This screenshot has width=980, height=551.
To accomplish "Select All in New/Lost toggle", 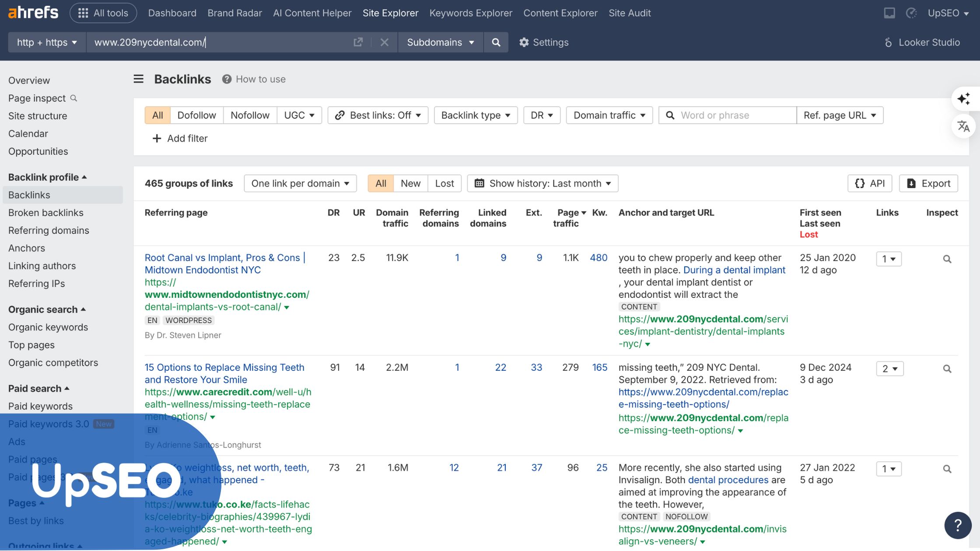I will tap(381, 184).
